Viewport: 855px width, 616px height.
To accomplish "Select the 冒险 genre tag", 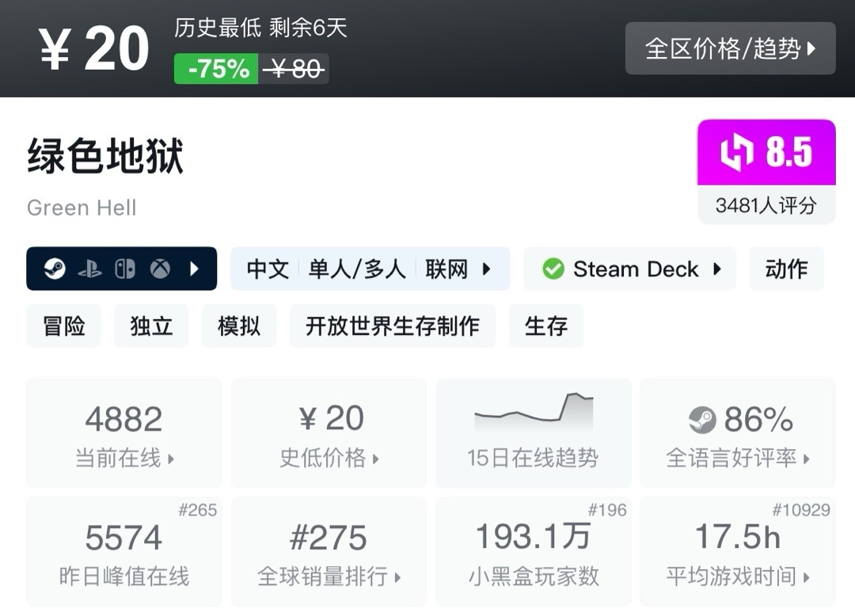I will point(64,325).
